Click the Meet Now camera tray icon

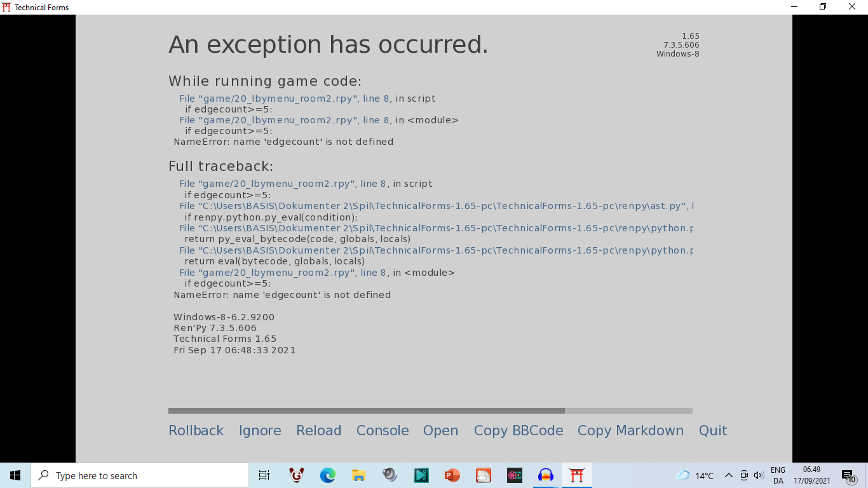coord(744,475)
